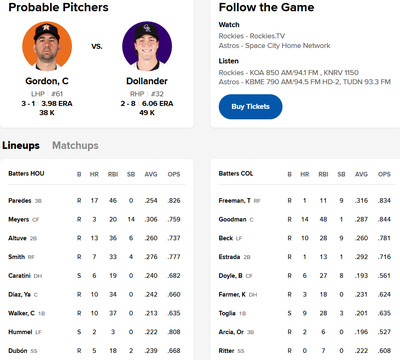Open Dollander pitcher name link

point(147,81)
